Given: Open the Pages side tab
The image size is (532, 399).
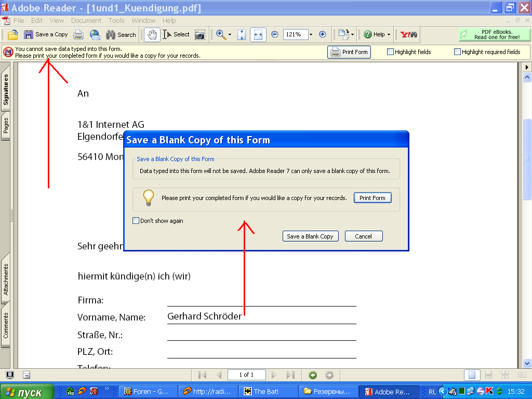Looking at the screenshot, I should coord(6,126).
